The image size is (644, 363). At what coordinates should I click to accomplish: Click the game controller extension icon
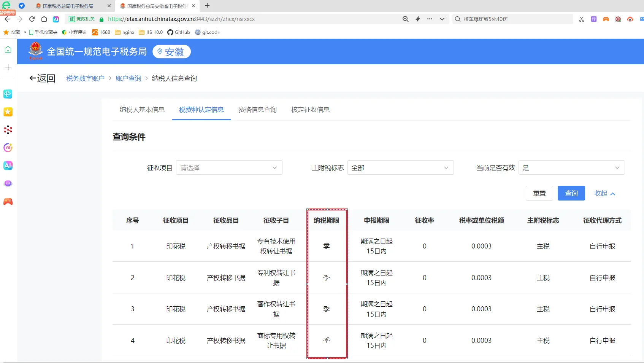[606, 19]
